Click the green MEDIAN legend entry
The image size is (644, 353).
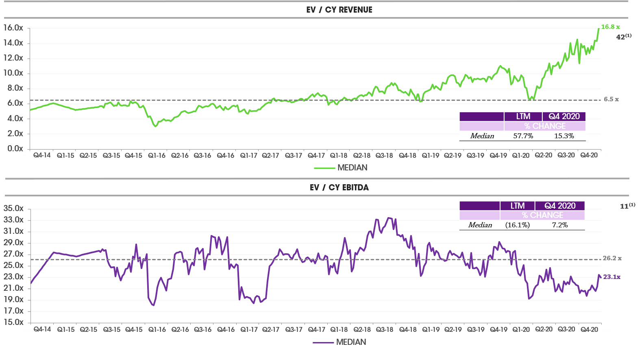pos(341,168)
